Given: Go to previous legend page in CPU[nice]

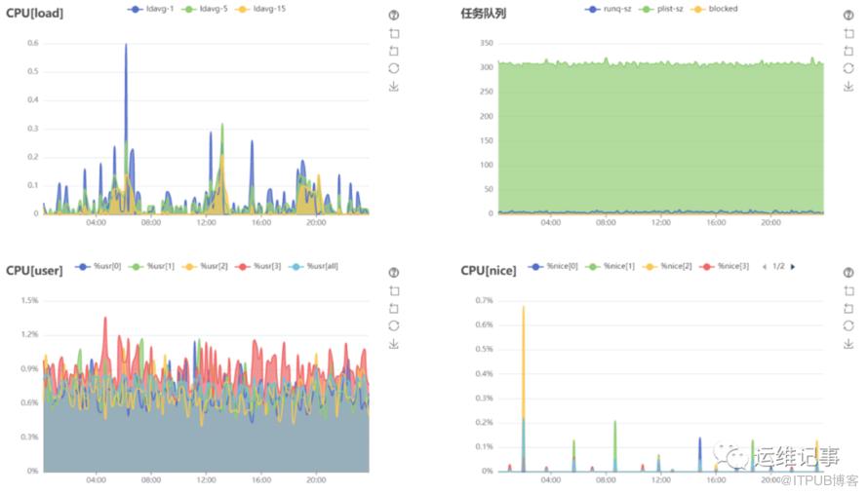Looking at the screenshot, I should (765, 267).
